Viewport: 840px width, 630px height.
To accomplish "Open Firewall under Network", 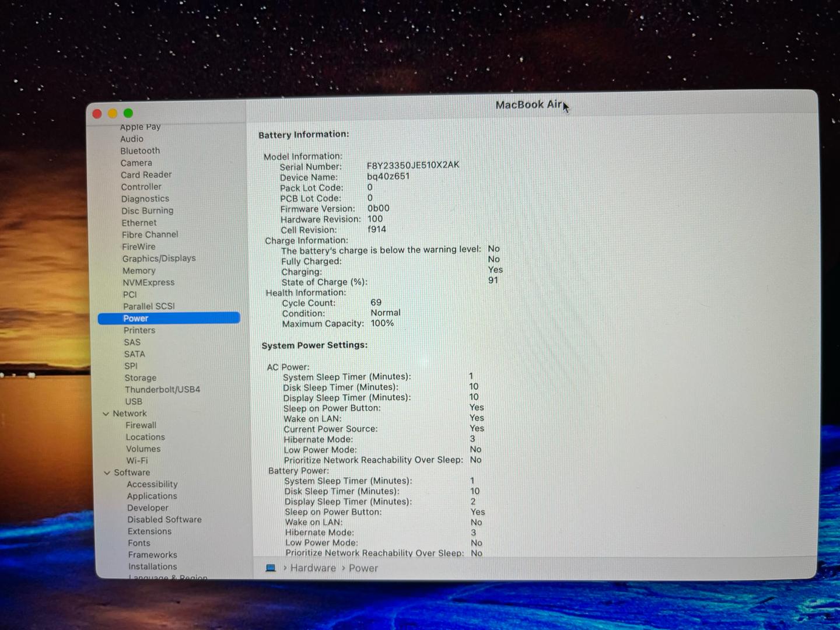I will point(141,425).
